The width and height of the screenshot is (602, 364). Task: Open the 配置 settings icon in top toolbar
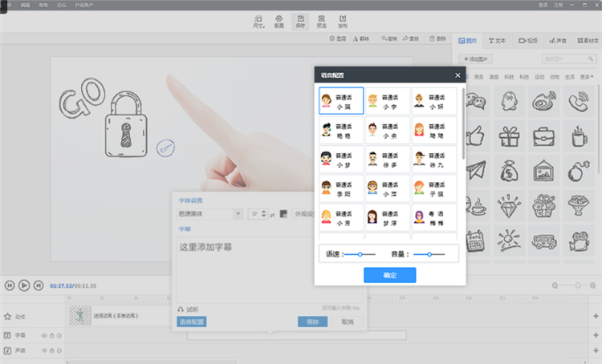point(279,21)
